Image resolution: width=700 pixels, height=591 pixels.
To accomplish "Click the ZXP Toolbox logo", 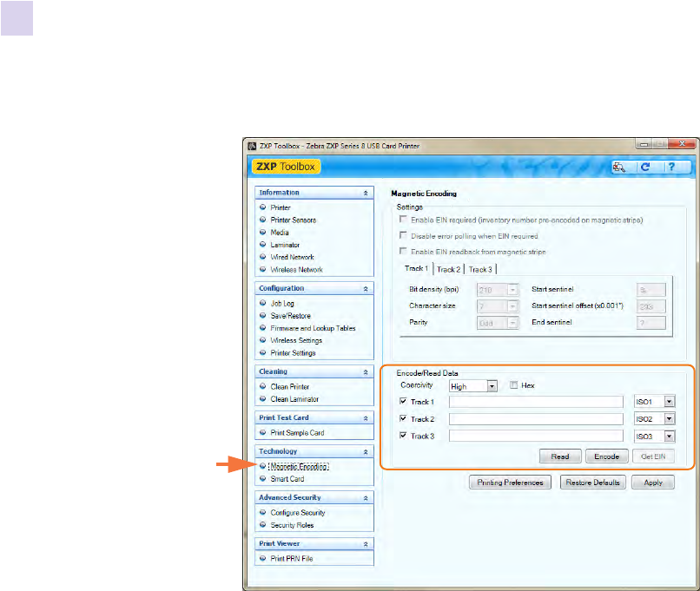I will (x=286, y=167).
